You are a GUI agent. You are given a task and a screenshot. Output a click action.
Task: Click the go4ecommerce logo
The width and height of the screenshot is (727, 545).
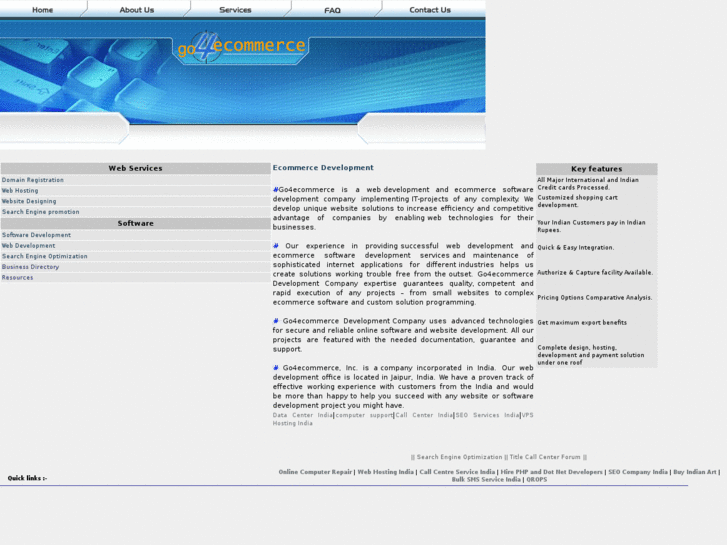click(x=241, y=46)
